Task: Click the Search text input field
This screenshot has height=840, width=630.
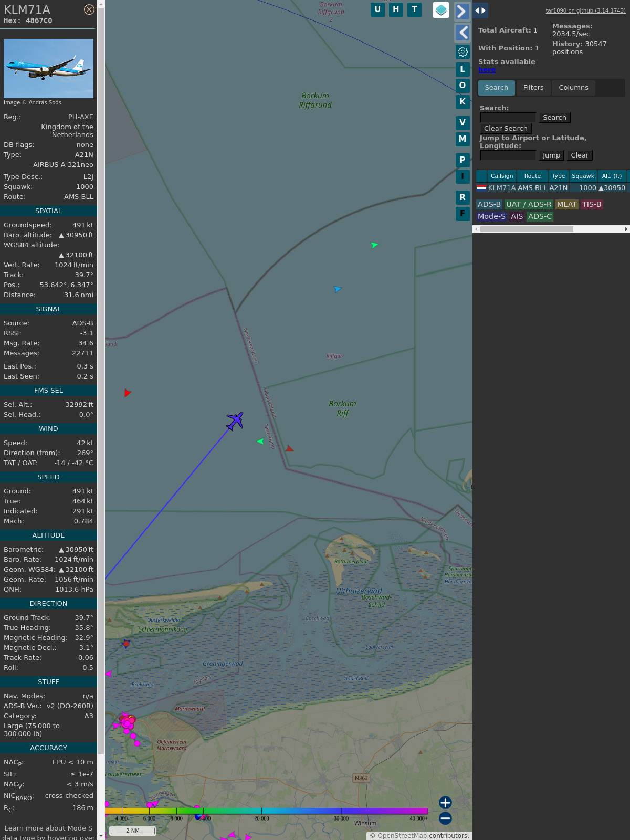Action: point(508,117)
